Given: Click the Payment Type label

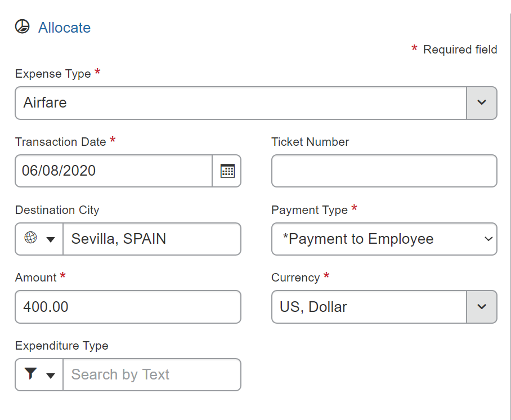Looking at the screenshot, I should [310, 210].
